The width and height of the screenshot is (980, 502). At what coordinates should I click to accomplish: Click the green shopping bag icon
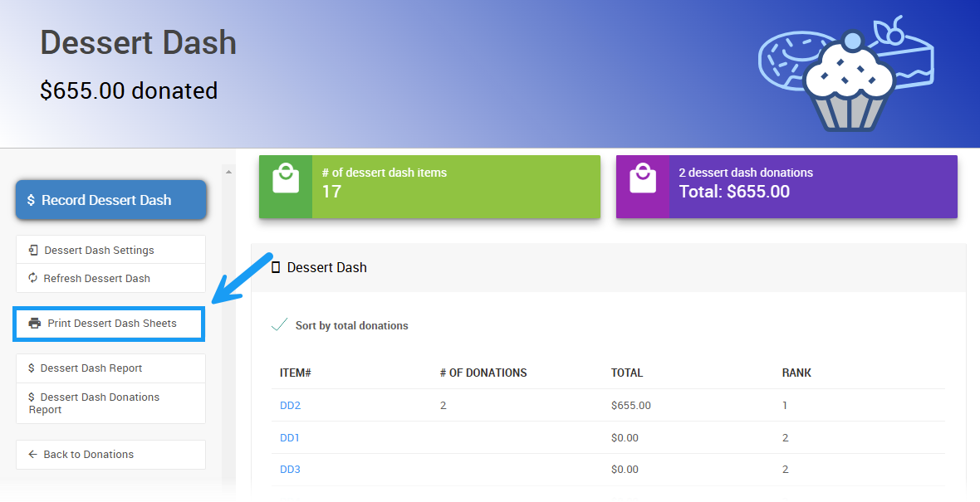pos(286,178)
